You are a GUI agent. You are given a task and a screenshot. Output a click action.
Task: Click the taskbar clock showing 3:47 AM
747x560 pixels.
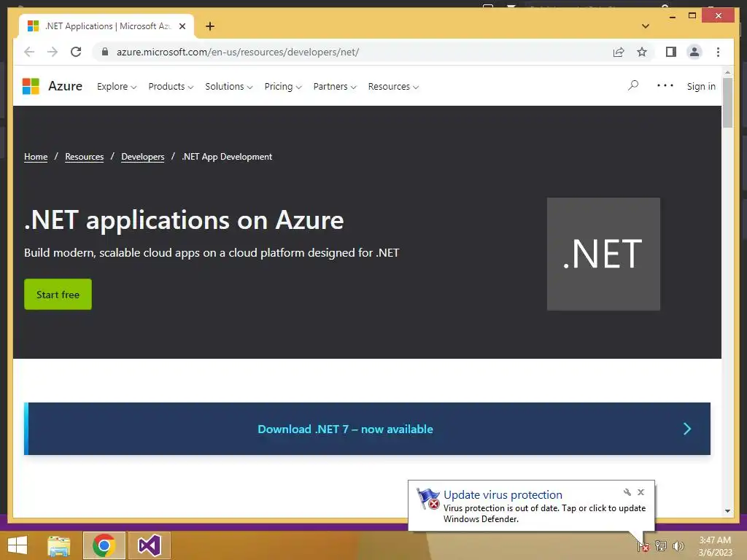tap(715, 546)
